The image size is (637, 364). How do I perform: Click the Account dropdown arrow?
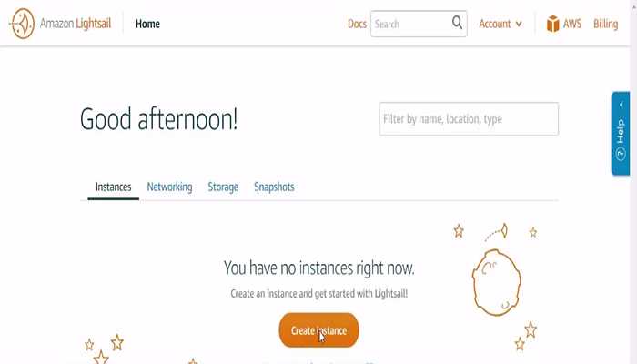click(x=519, y=24)
